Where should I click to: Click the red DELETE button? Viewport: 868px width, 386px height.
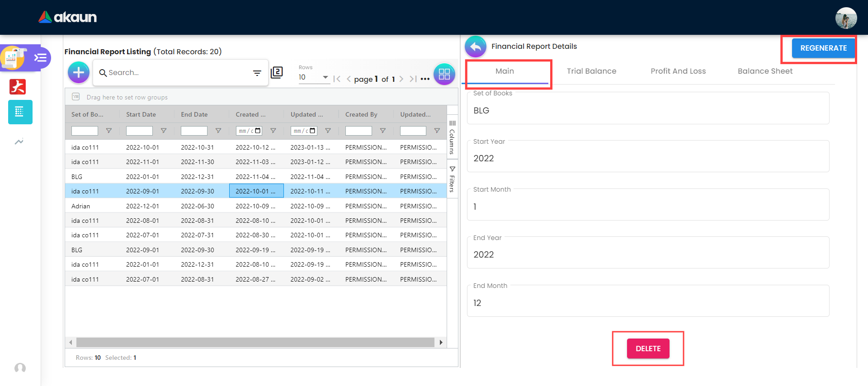click(648, 348)
